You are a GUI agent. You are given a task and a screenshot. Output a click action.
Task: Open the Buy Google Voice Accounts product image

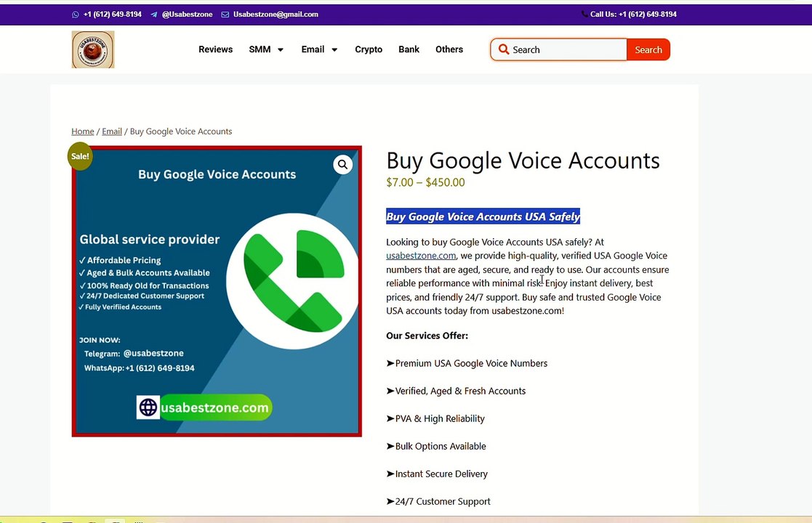click(217, 291)
